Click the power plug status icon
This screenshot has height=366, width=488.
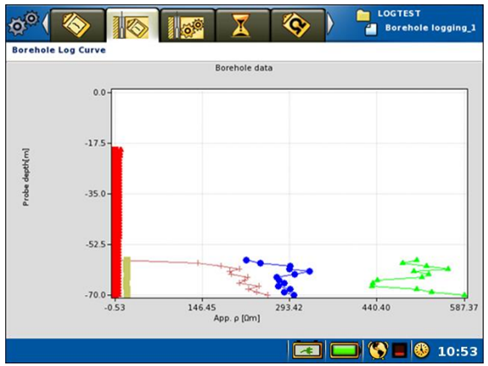(307, 350)
